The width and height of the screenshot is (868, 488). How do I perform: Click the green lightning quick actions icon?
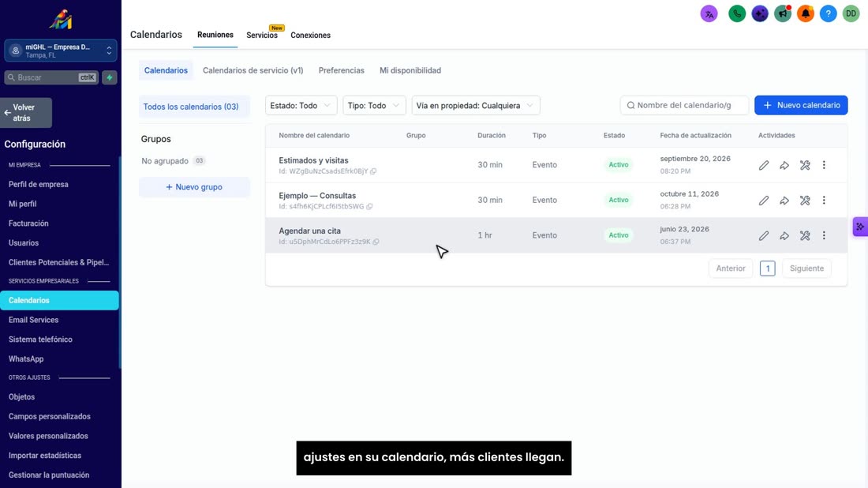point(110,77)
